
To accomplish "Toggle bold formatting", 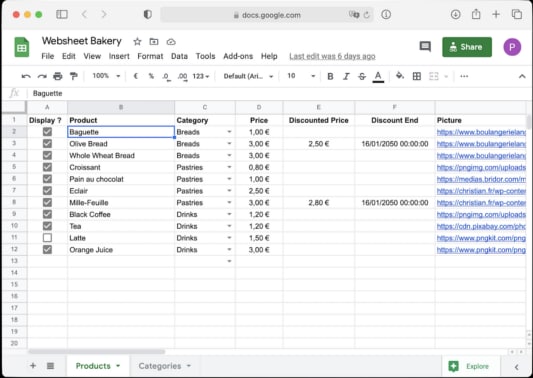I will tap(330, 76).
